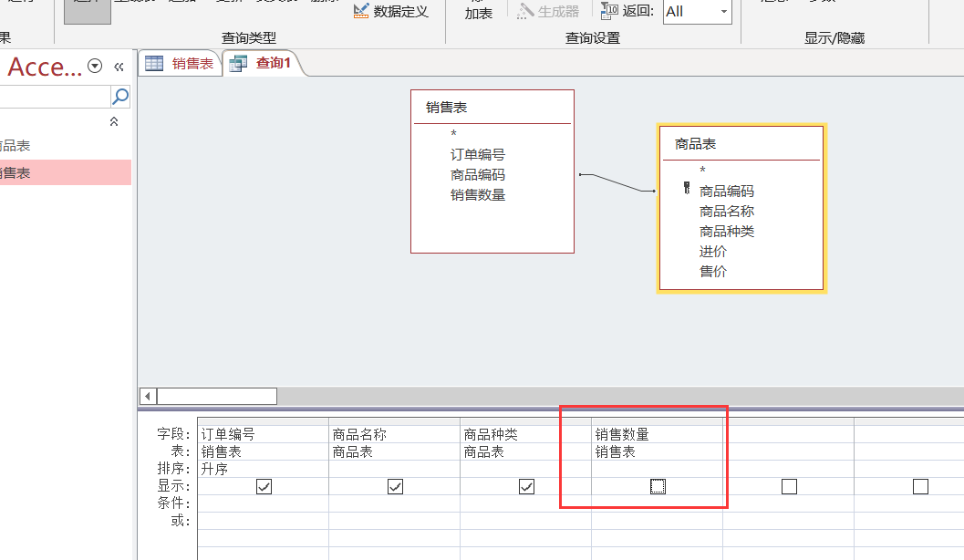Open the 返回 All dropdown arrow
The height and width of the screenshot is (560, 964).
[x=723, y=12]
